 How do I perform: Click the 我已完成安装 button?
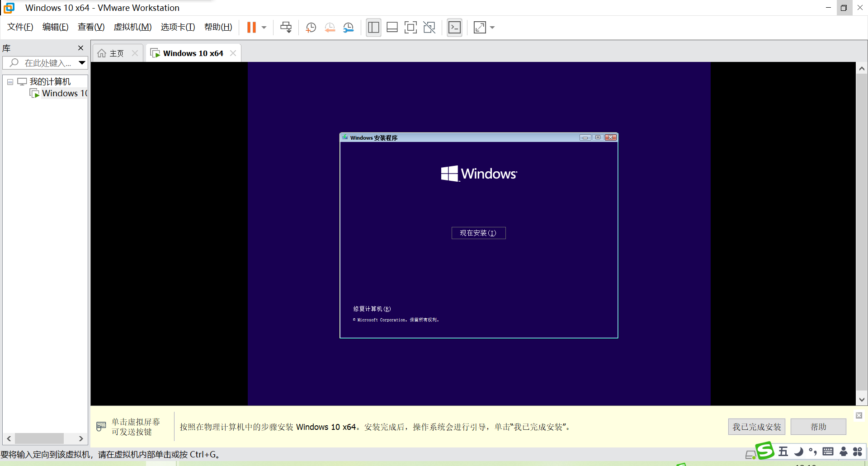click(x=756, y=427)
